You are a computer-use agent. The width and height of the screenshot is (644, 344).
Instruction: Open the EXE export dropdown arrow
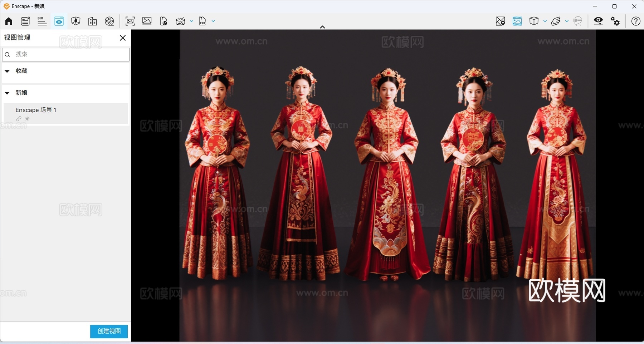(x=213, y=21)
